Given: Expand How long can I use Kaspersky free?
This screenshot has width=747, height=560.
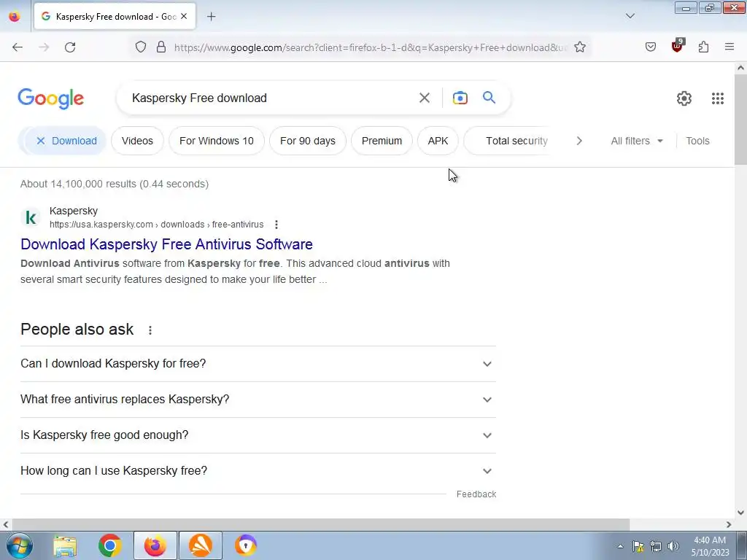Looking at the screenshot, I should pos(258,471).
